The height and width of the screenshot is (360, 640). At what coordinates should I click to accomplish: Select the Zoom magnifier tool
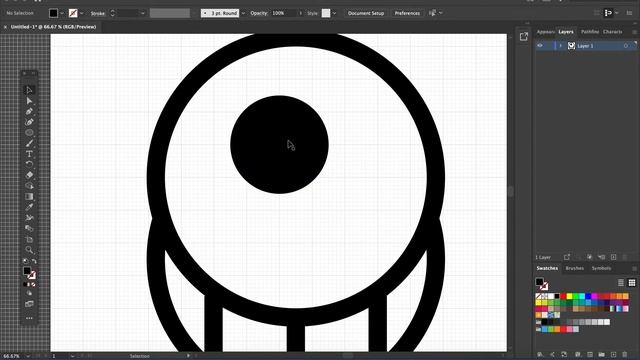tap(29, 250)
